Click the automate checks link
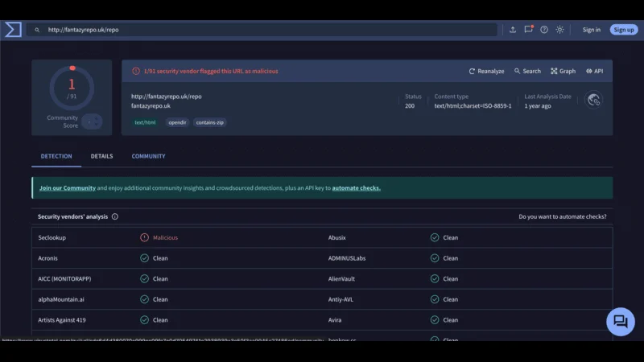Screen dimensions: 644x362 click(356, 188)
